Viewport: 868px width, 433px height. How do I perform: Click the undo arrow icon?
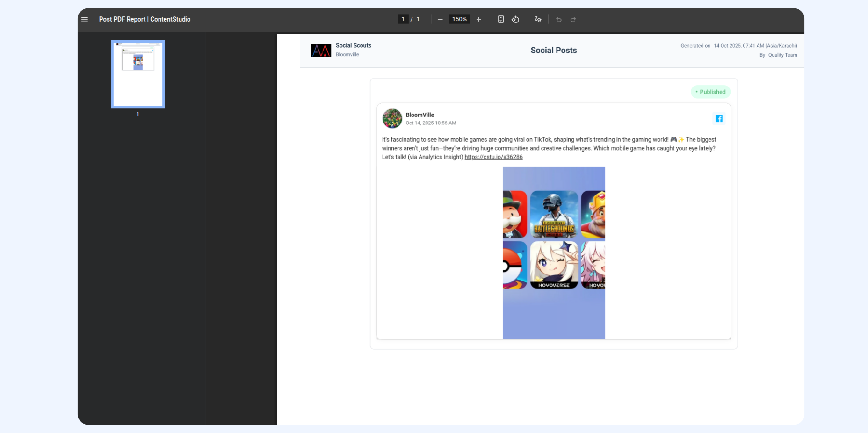point(558,19)
